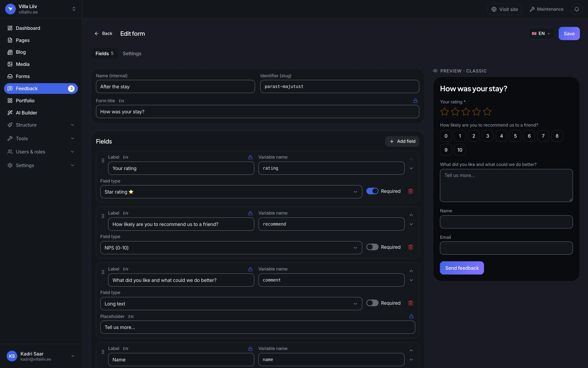This screenshot has height=368, width=588.
Task: Click the Send feedback preview button
Action: [462, 268]
